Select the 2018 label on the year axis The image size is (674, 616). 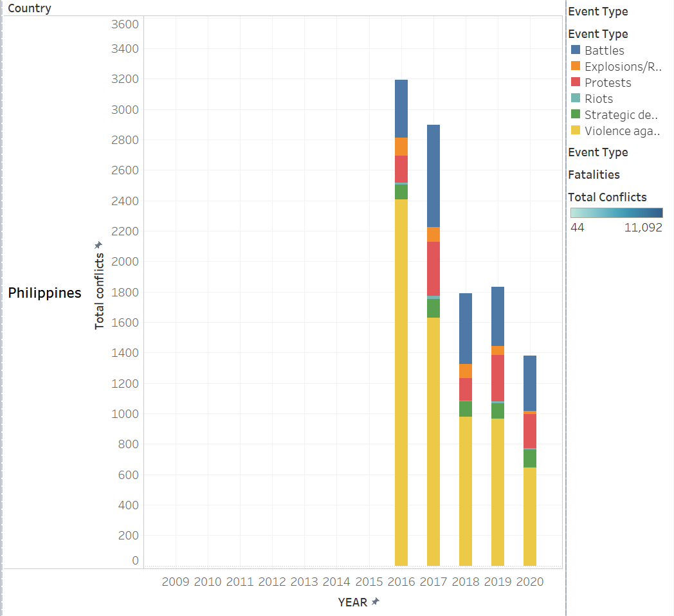(x=465, y=582)
